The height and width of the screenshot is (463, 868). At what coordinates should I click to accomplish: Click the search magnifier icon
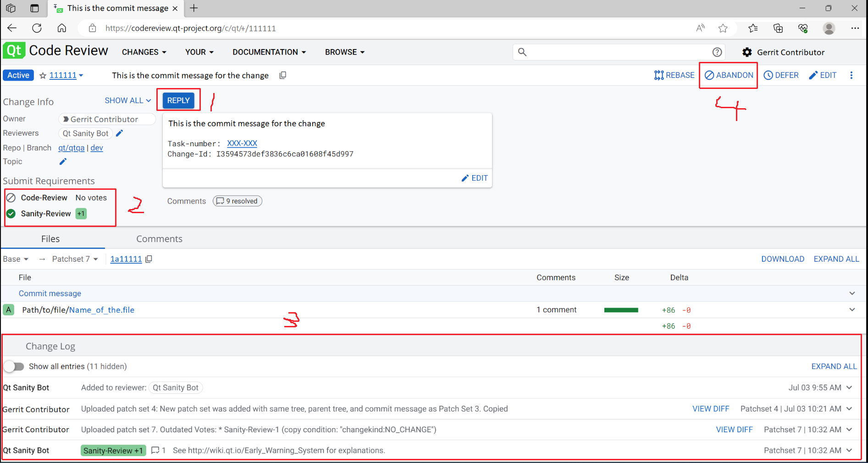click(x=522, y=52)
